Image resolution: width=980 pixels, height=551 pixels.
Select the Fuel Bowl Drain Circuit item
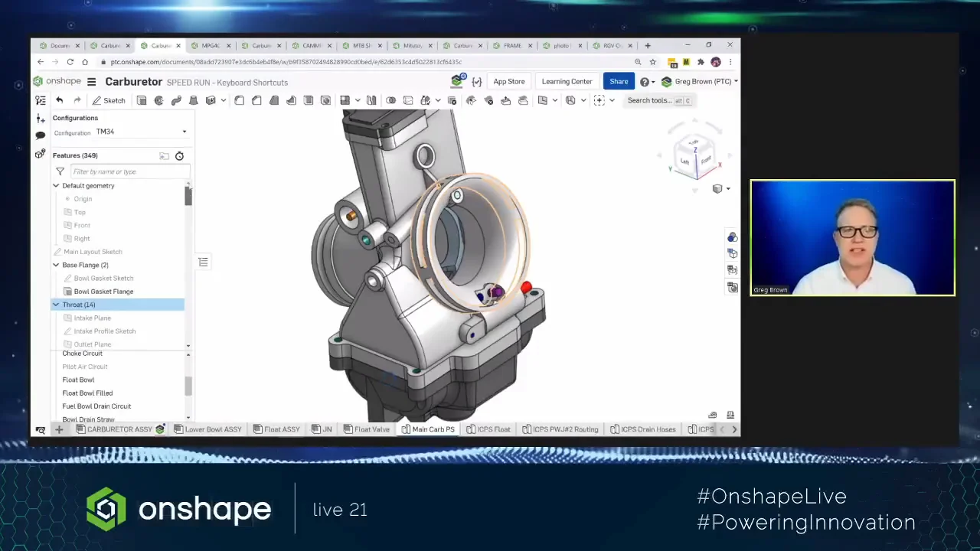(x=96, y=406)
